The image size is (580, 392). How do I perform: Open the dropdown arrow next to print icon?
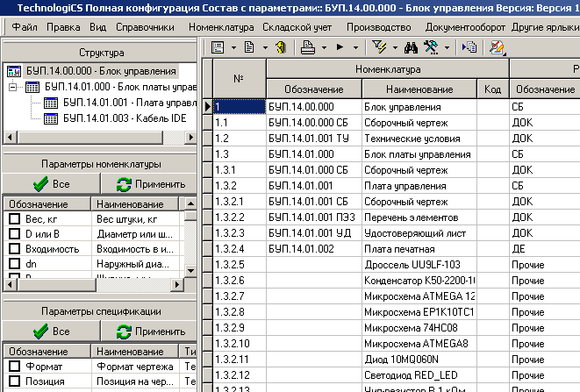pos(322,46)
